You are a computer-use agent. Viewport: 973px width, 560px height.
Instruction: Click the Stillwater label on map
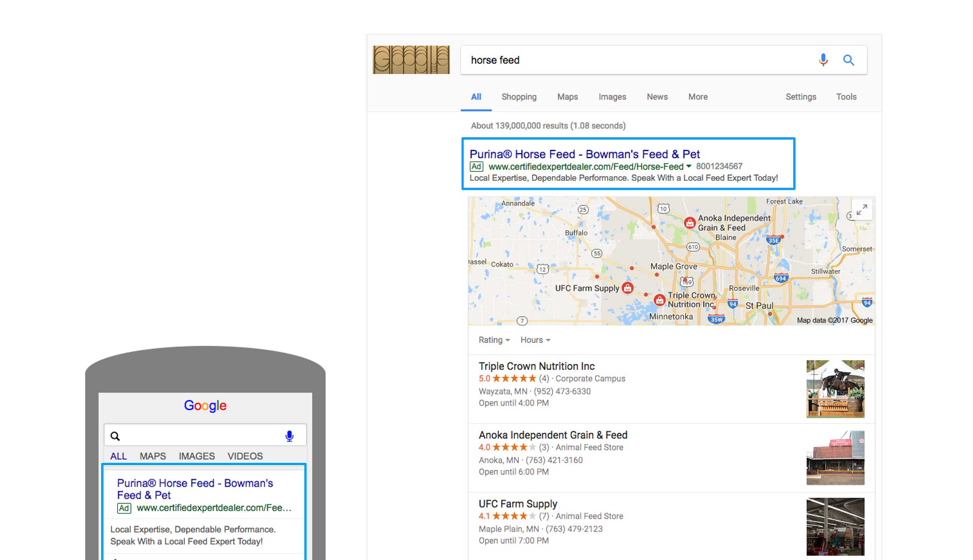click(825, 271)
